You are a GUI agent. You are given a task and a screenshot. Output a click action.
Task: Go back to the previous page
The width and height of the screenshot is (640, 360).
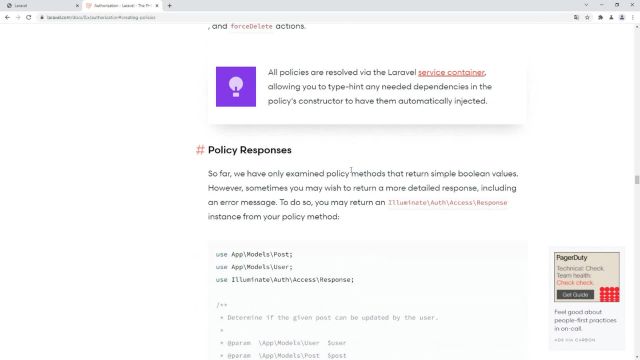(x=7, y=18)
